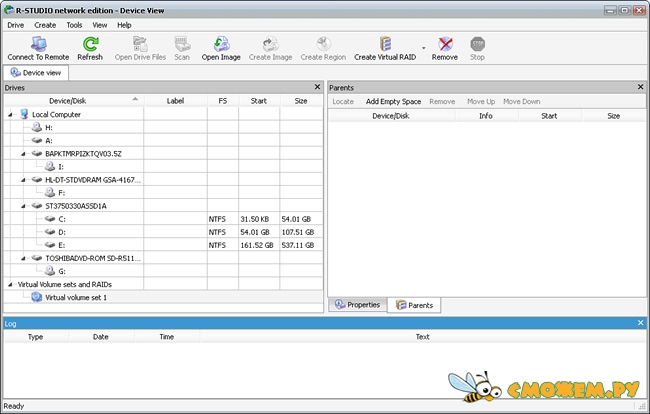Select volume F: in the tree
Image resolution: width=650 pixels, height=414 pixels.
click(61, 193)
